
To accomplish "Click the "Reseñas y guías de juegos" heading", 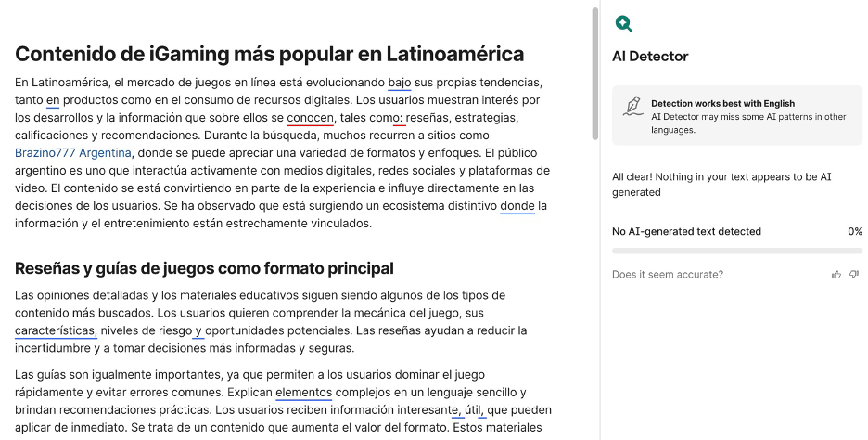I will point(204,268).
